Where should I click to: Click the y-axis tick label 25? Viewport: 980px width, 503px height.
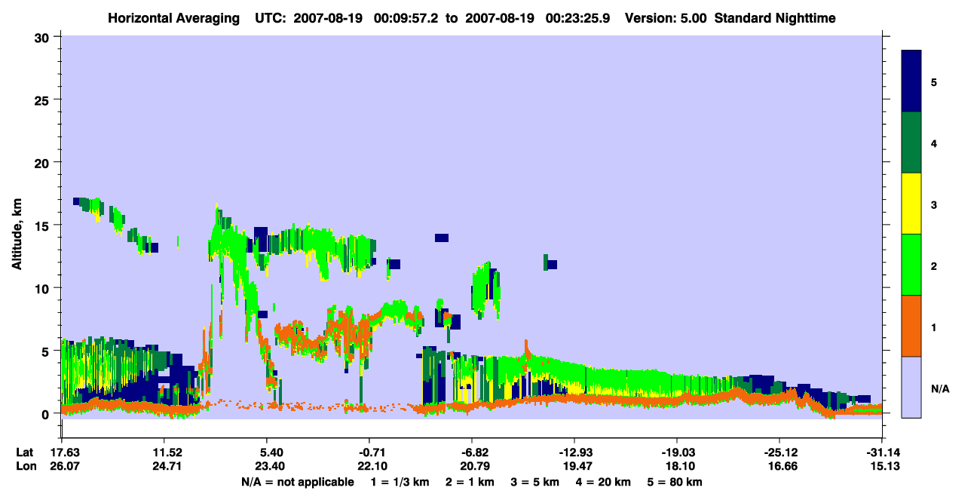[44, 100]
